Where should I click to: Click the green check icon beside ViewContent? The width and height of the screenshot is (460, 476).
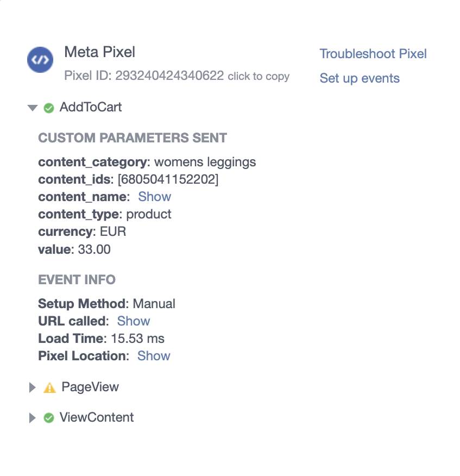click(x=49, y=418)
